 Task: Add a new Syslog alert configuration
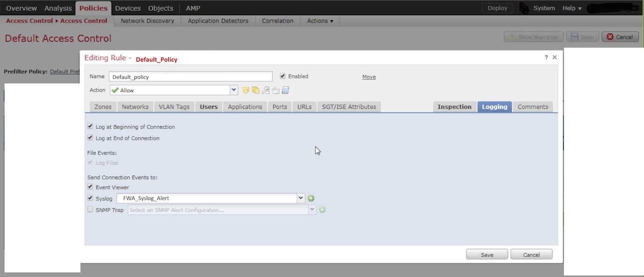coord(311,199)
